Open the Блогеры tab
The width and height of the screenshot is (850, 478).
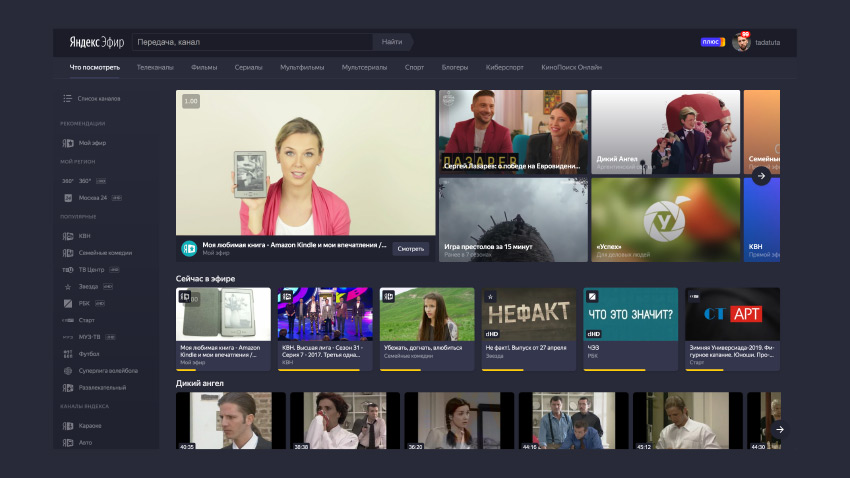point(455,68)
